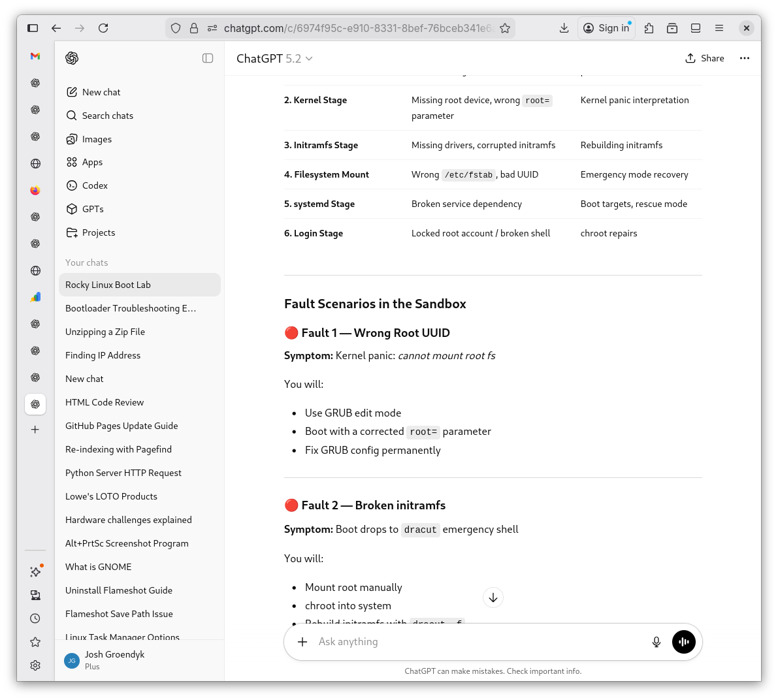Click the Sign in button
The width and height of the screenshot is (778, 700).
606,28
